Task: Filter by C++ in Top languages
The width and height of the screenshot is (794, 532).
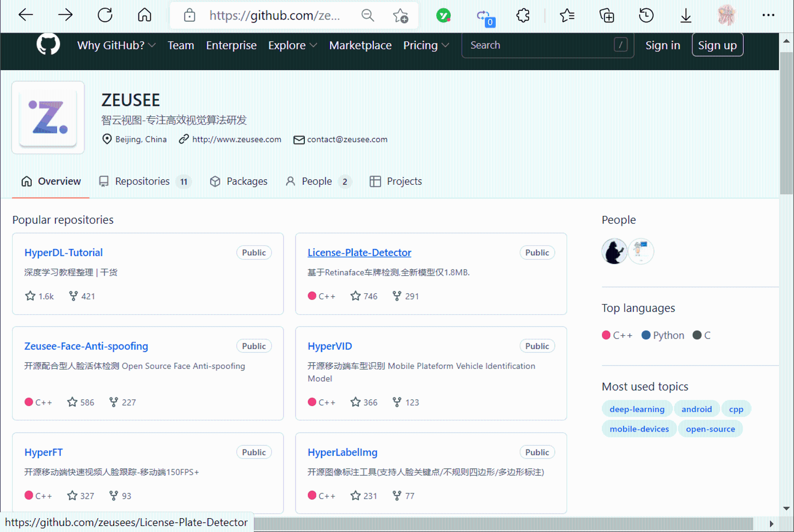Action: [x=617, y=335]
